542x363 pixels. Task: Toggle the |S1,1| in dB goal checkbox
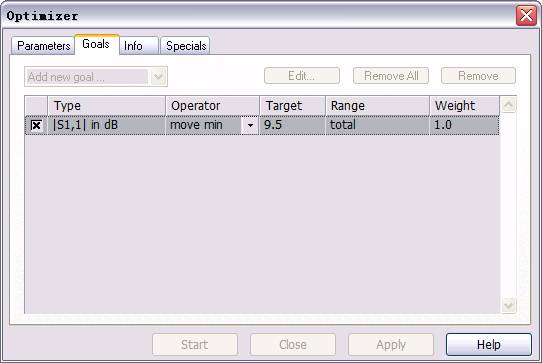point(36,125)
